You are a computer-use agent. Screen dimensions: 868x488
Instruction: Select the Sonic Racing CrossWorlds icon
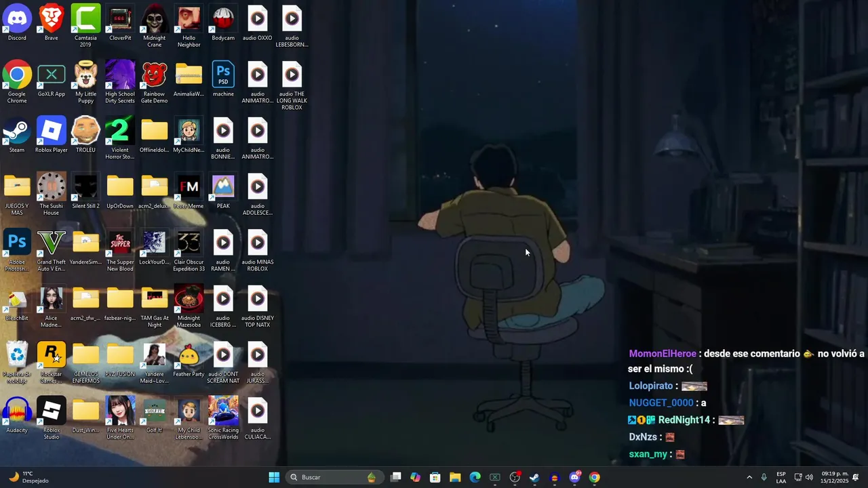(x=223, y=419)
